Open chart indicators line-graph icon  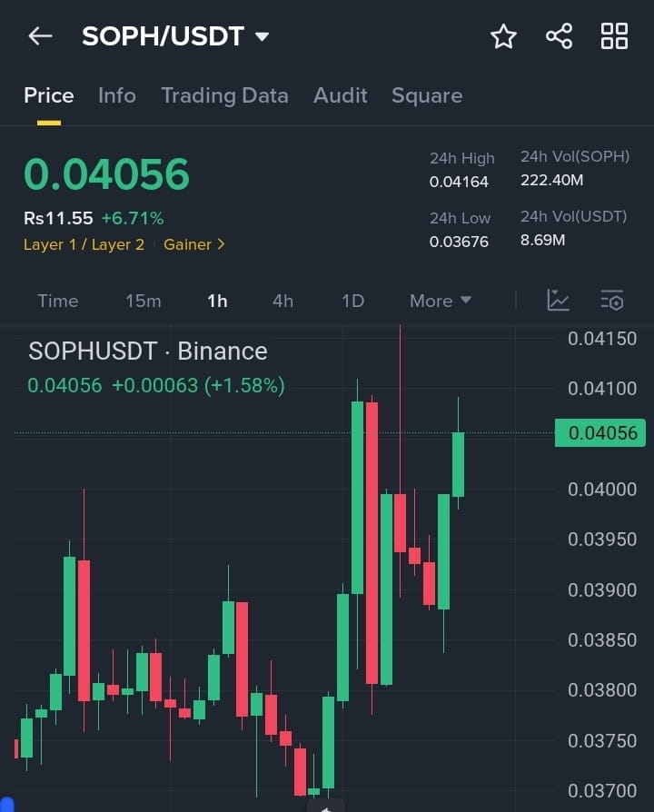pos(559,301)
